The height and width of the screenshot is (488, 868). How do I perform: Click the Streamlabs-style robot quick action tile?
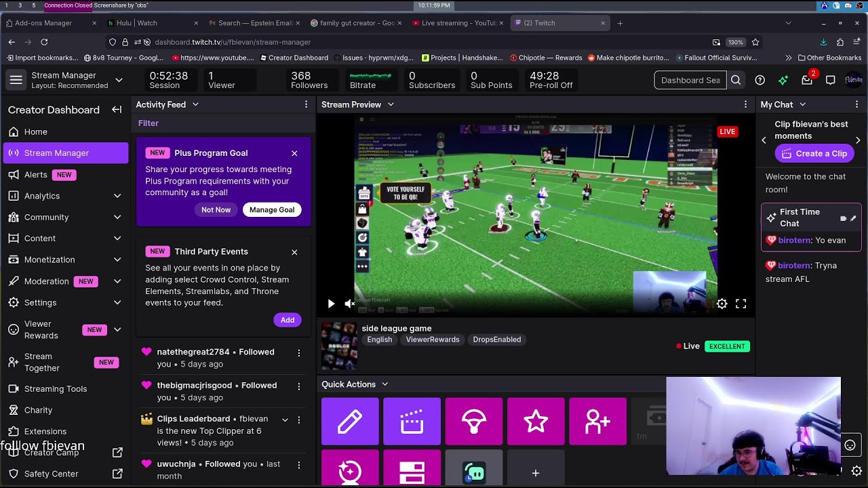474,468
